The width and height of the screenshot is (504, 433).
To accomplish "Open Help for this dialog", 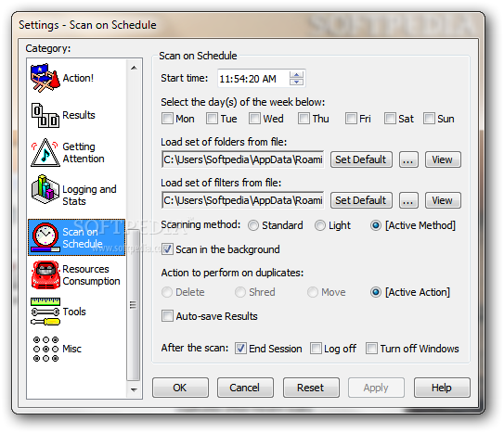I will (x=442, y=388).
